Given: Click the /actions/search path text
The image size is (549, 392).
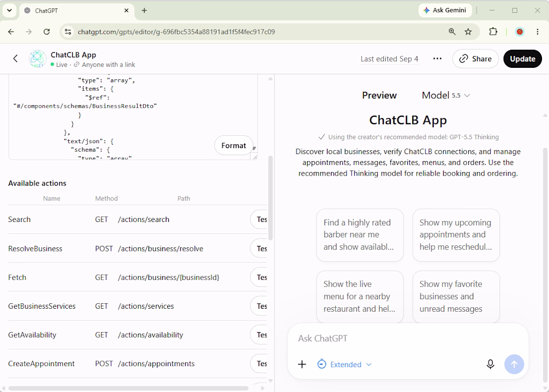Looking at the screenshot, I should pyautogui.click(x=144, y=219).
